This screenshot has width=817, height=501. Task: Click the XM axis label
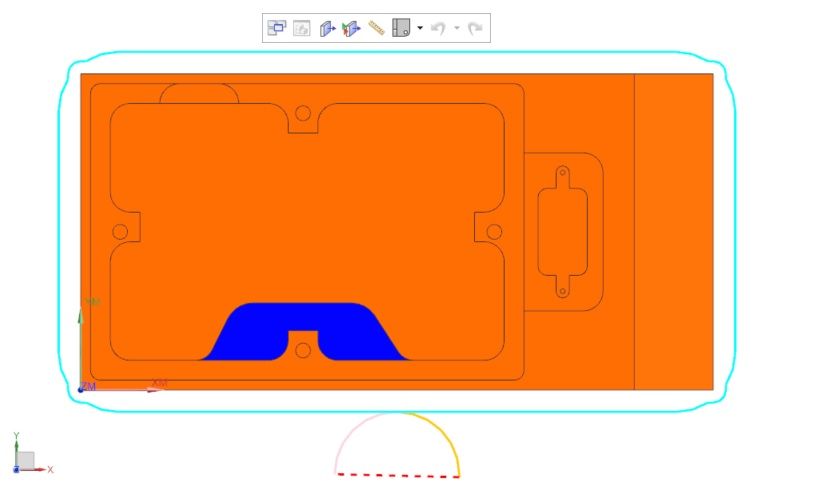pos(159,383)
